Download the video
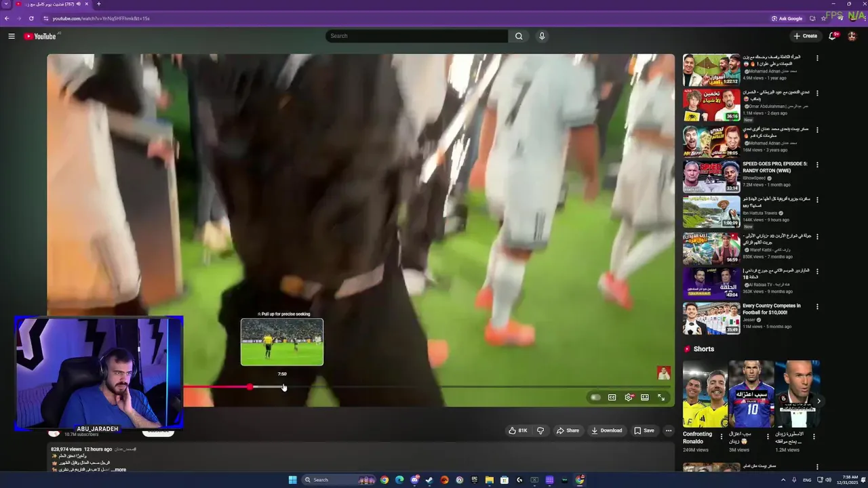The width and height of the screenshot is (868, 488). tap(606, 430)
